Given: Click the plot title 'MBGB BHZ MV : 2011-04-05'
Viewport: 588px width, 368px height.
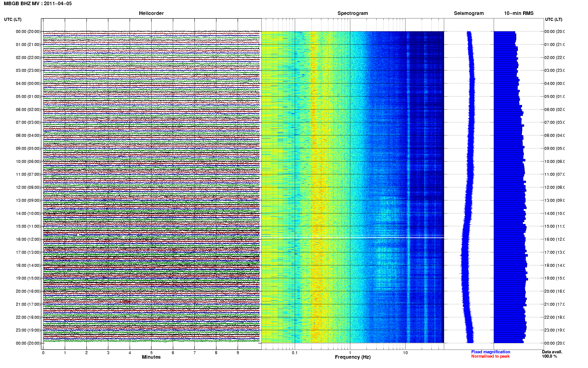Looking at the screenshot, I should (38, 3).
